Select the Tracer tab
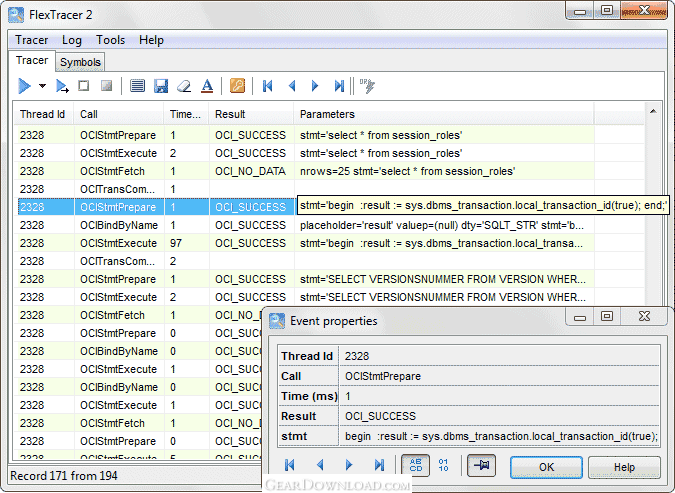This screenshot has width=675, height=493. coord(31,60)
